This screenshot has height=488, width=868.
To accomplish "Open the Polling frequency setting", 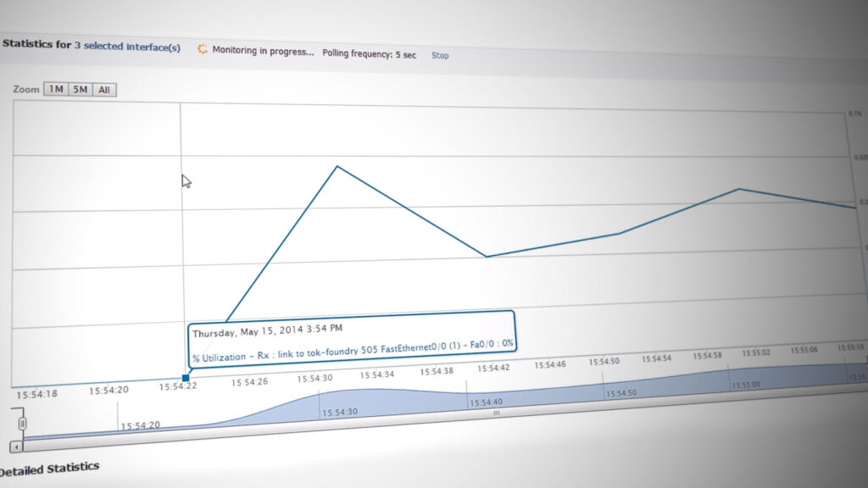I will click(370, 54).
